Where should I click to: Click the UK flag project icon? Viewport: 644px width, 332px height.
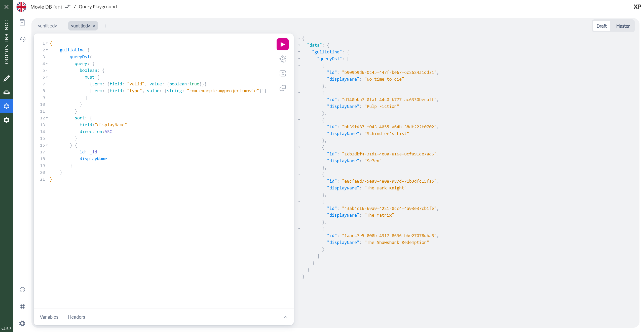(x=21, y=7)
